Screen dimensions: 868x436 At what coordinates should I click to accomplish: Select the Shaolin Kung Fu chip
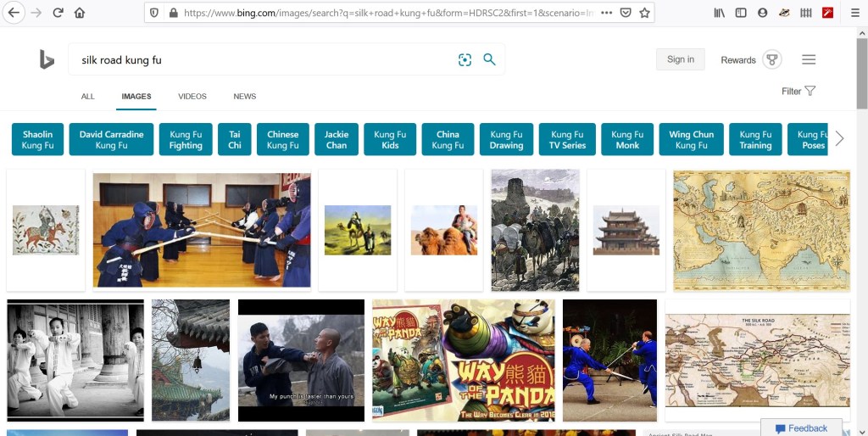click(38, 140)
